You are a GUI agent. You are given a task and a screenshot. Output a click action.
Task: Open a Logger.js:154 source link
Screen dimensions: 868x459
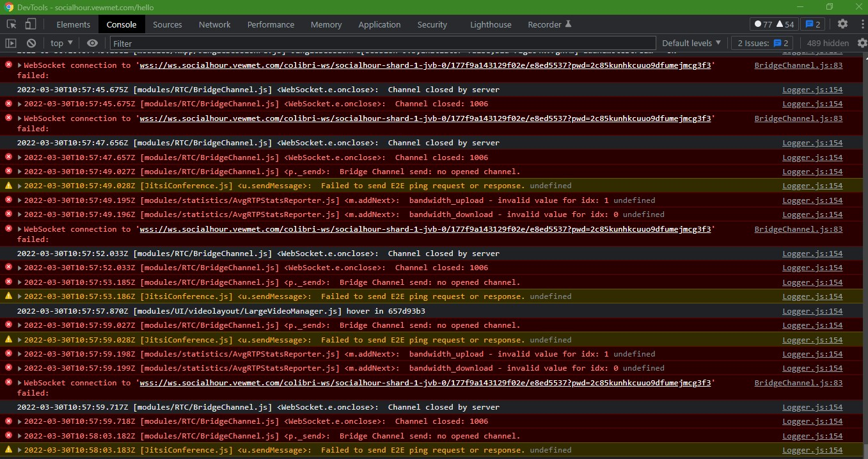(812, 90)
